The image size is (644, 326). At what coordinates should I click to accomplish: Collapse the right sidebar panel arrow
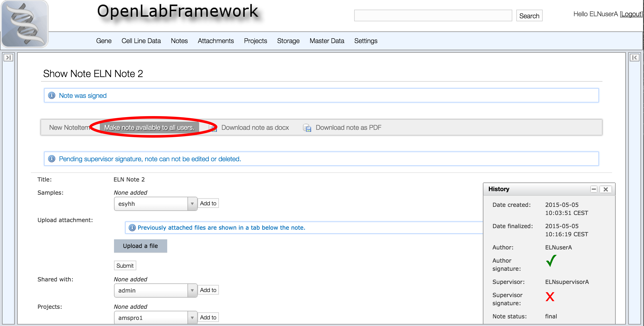point(634,58)
